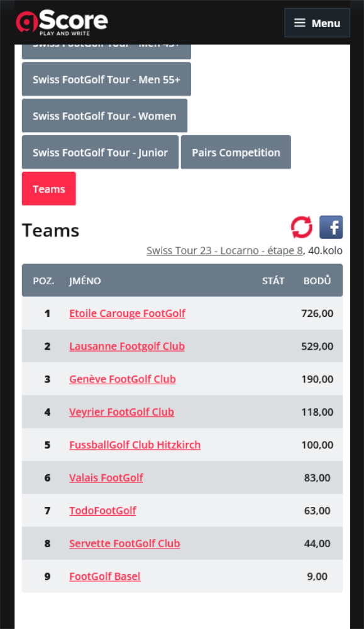Open the Pairs Competition category
Image resolution: width=364 pixels, height=629 pixels.
tap(236, 152)
